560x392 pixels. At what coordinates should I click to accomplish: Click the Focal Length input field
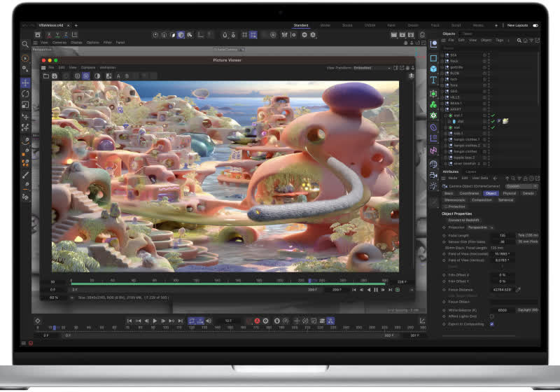coord(502,235)
